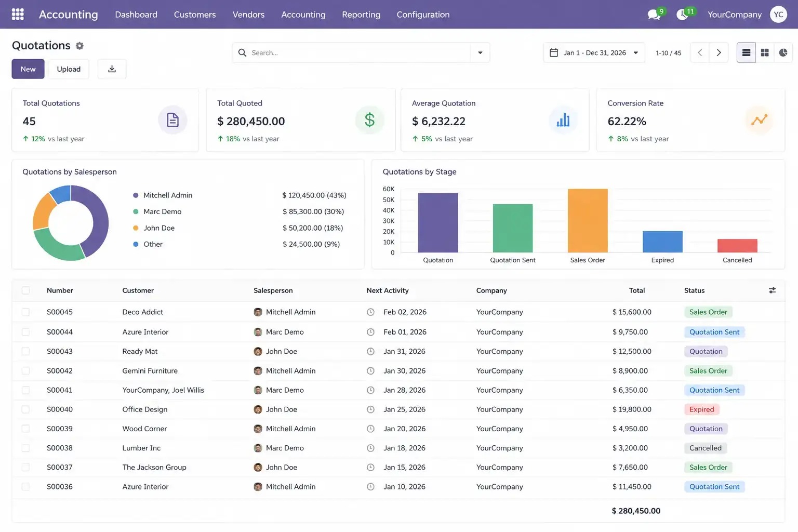Screen dimensions: 798x532
Task: Open the optional columns adjust icon
Action: point(772,290)
